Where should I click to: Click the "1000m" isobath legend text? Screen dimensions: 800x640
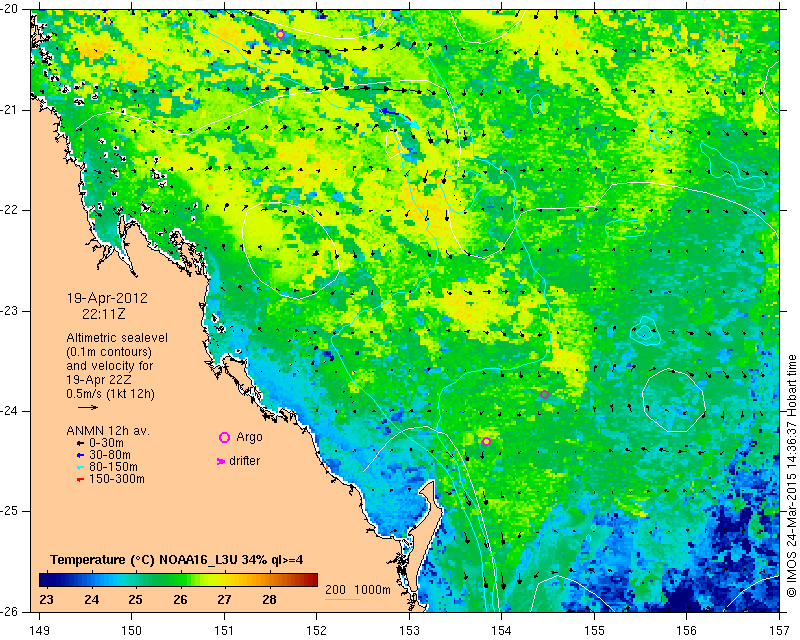(372, 590)
